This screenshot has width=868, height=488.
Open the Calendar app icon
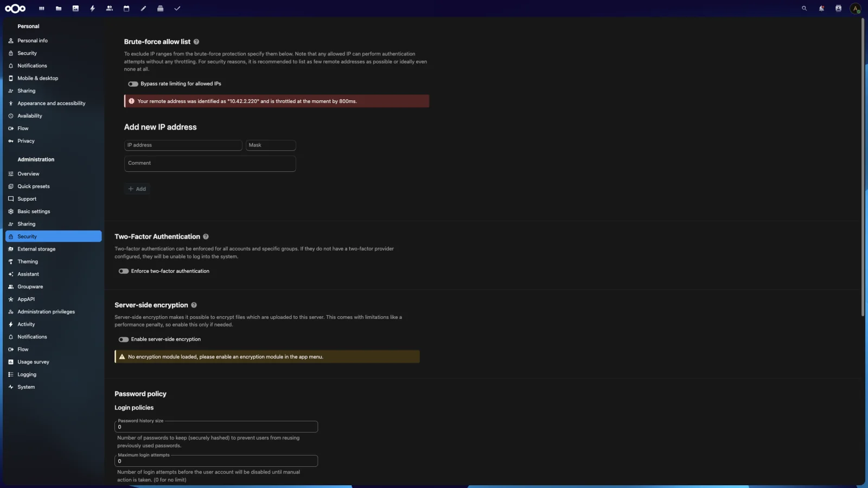126,8
